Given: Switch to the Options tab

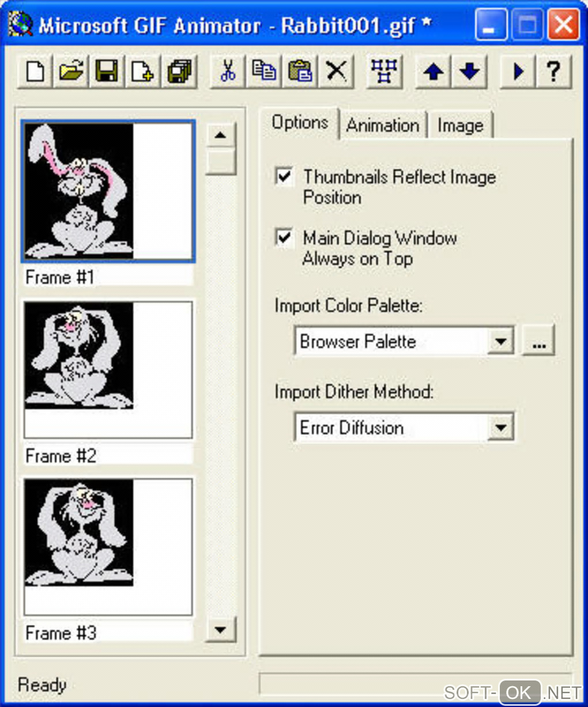Looking at the screenshot, I should [x=300, y=123].
